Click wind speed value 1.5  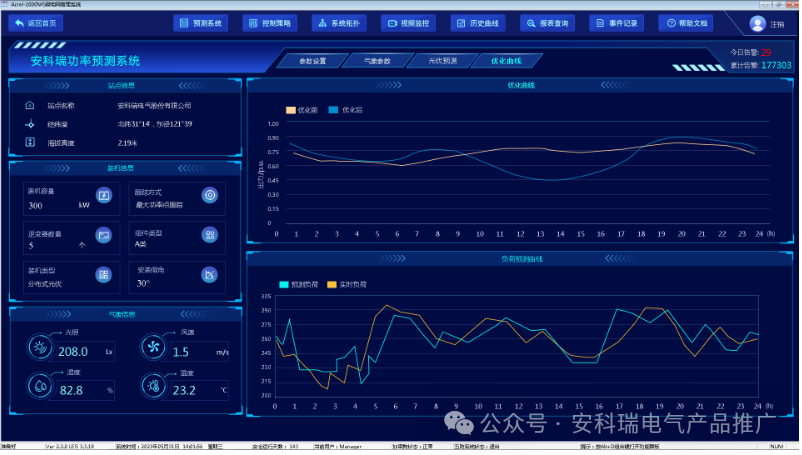pyautogui.click(x=181, y=352)
